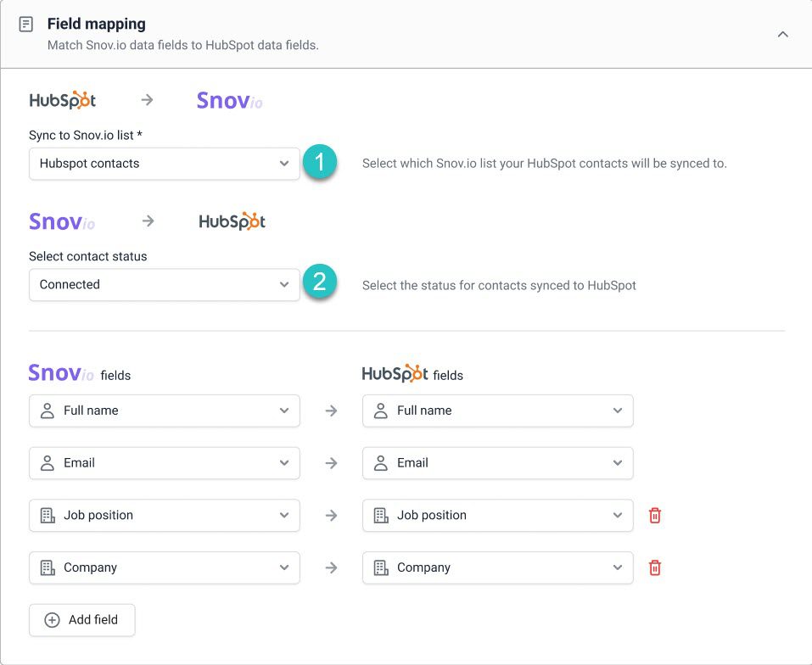Click the HubSpot sprocket logo

pyautogui.click(x=62, y=99)
